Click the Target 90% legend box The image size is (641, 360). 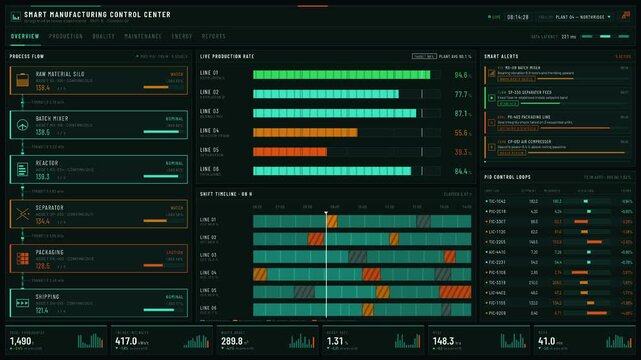click(424, 56)
